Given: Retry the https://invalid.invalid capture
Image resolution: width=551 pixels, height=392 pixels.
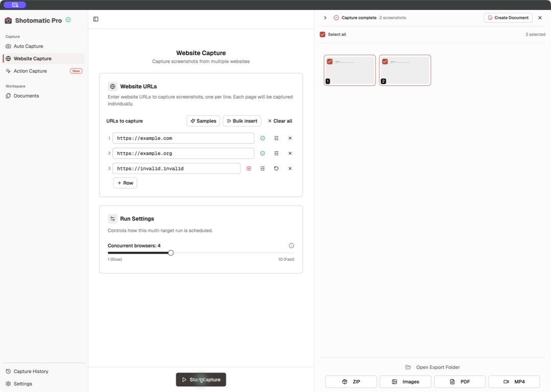Looking at the screenshot, I should tap(276, 168).
